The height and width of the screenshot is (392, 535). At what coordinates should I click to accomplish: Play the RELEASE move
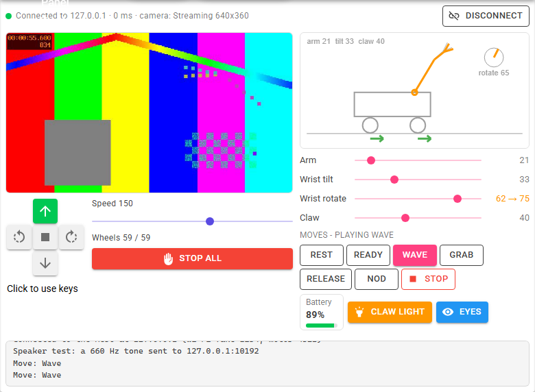[326, 279]
